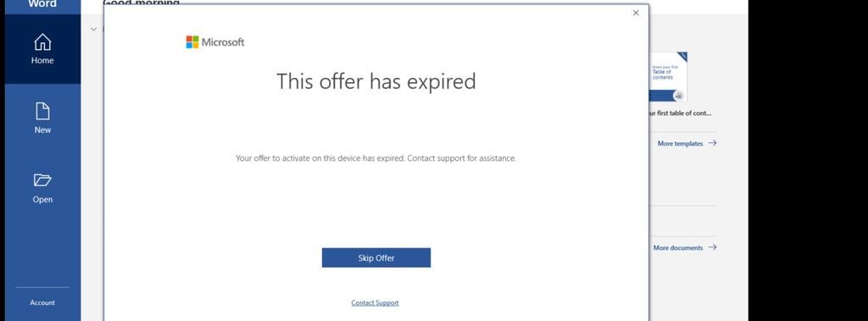Click the arrow icon beside More templates
Image resolution: width=868 pixels, height=321 pixels.
tap(712, 143)
